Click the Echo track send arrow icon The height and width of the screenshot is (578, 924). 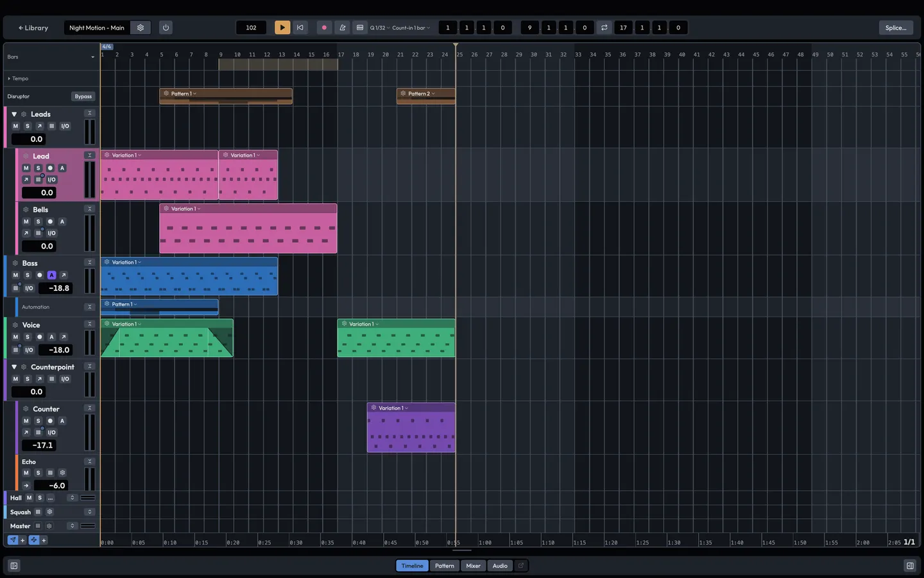click(x=26, y=486)
